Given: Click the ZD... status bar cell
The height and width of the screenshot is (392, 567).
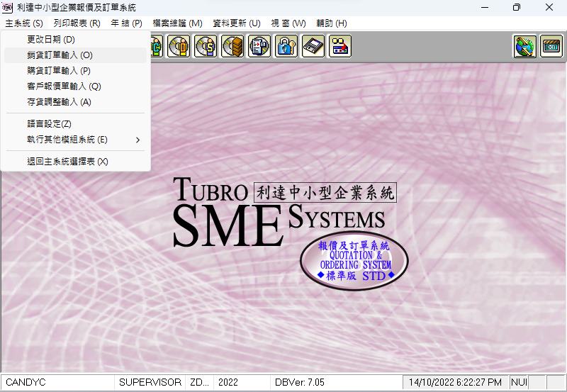Looking at the screenshot, I should [200, 382].
